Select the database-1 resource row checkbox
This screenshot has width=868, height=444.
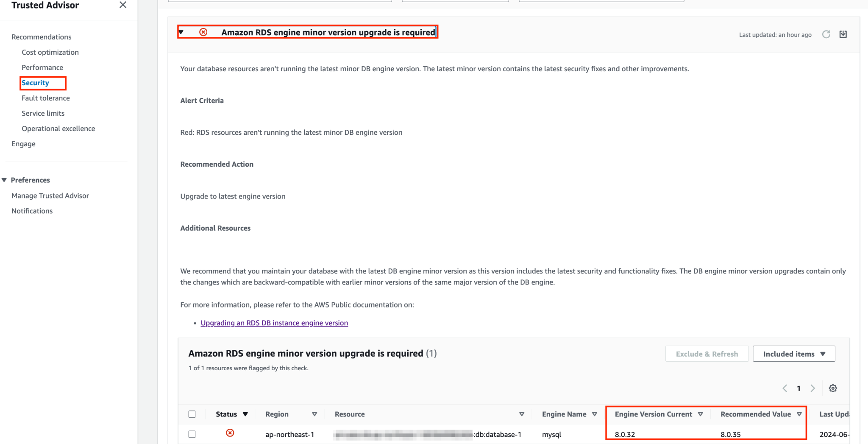[192, 434]
